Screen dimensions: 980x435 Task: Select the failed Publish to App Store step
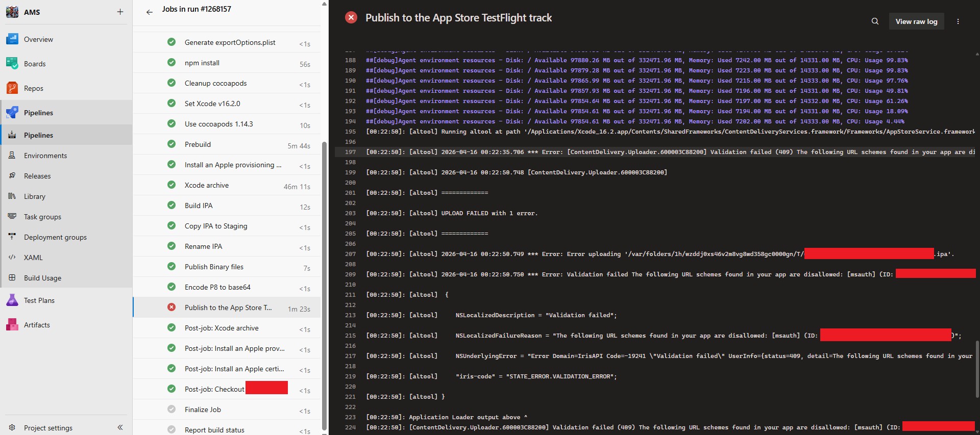227,308
